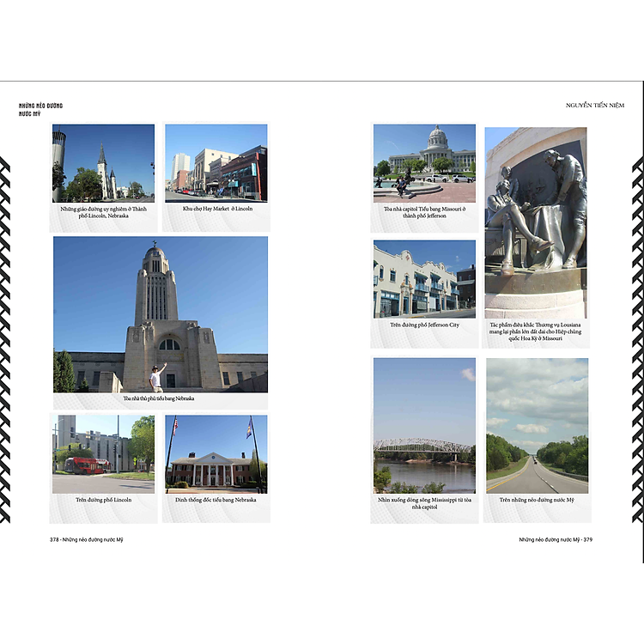Image resolution: width=644 pixels, height=644 pixels.
Task: Click the open highway road photo
Action: pos(537,424)
